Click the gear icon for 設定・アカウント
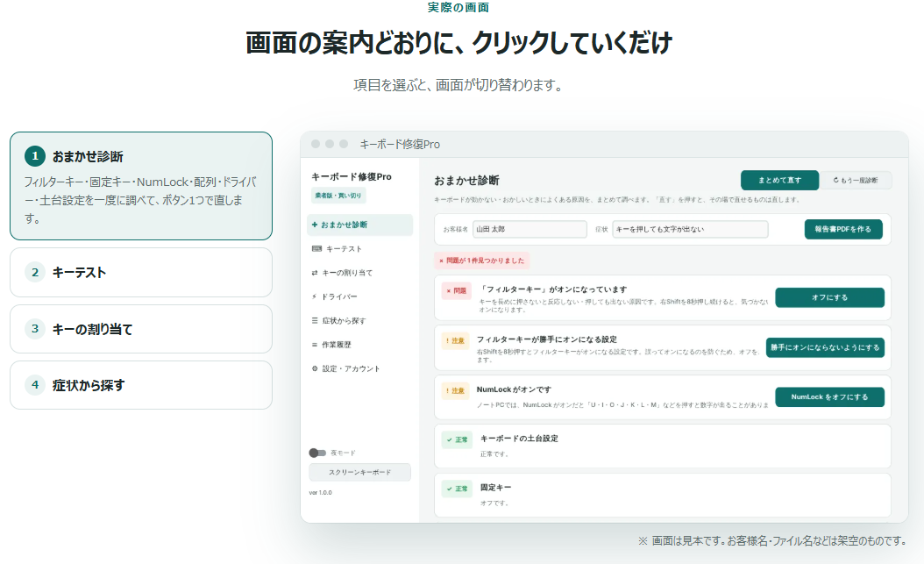The height and width of the screenshot is (564, 924). [x=315, y=368]
